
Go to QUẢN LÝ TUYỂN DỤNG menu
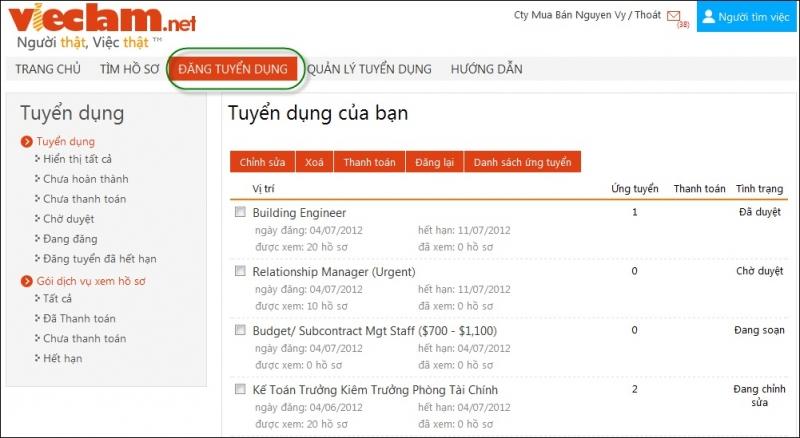point(369,69)
